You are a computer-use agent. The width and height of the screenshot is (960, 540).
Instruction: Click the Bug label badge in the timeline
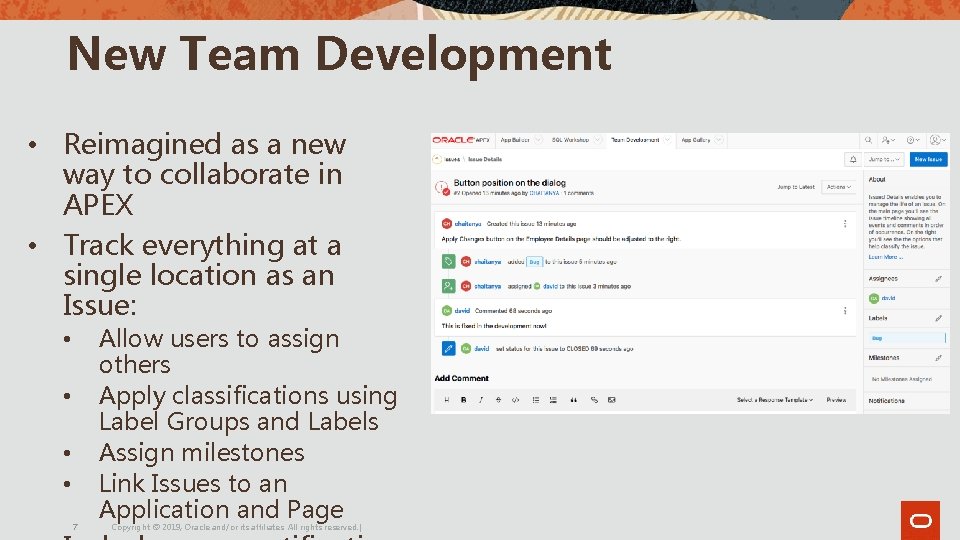pyautogui.click(x=534, y=262)
